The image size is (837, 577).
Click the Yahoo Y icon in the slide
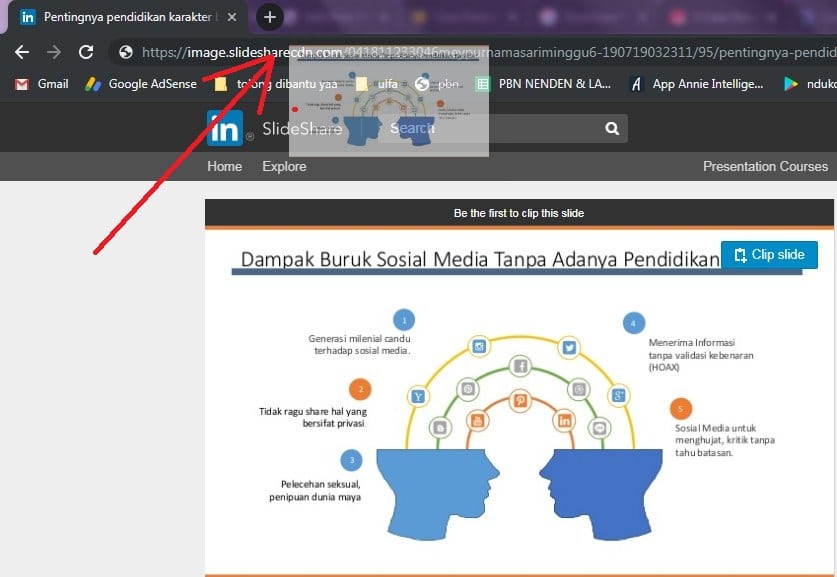[x=418, y=397]
